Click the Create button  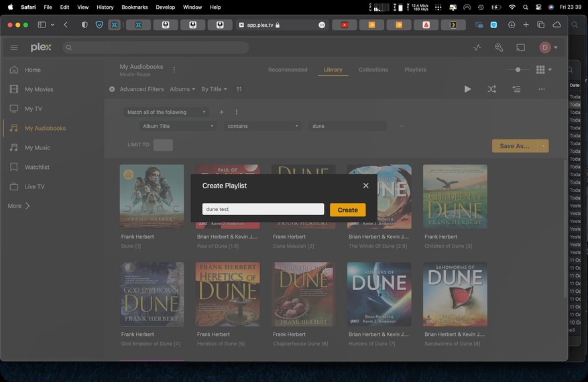coord(347,210)
